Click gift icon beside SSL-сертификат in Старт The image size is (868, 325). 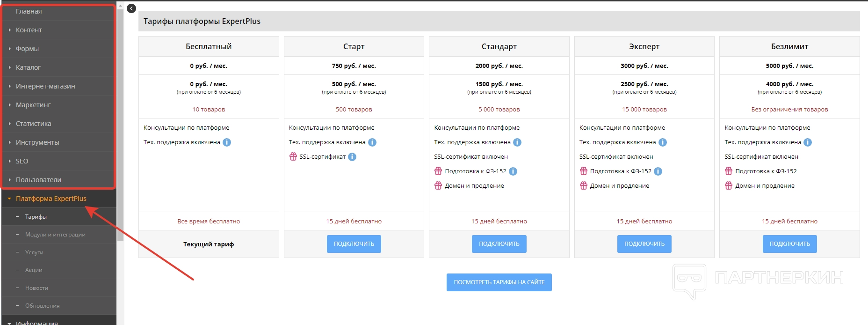tap(293, 157)
